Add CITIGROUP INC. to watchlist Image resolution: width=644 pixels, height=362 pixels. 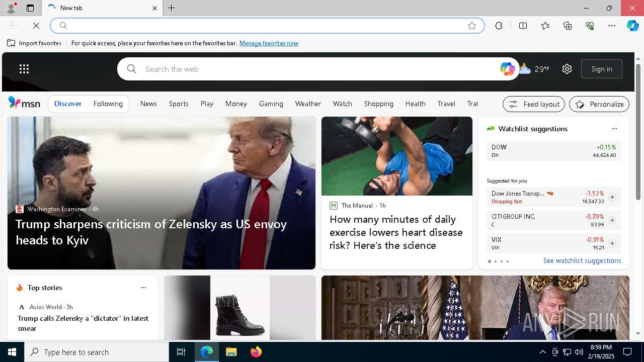point(612,220)
